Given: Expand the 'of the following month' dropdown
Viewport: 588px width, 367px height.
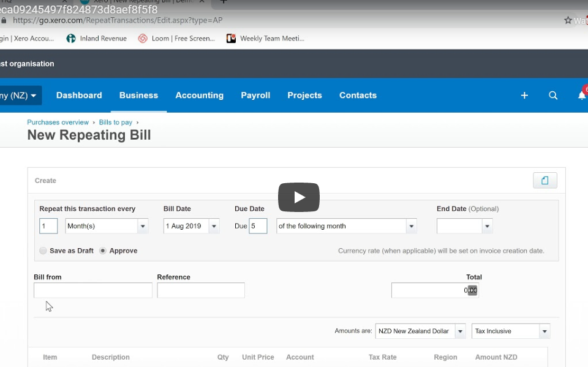Looking at the screenshot, I should click(411, 226).
